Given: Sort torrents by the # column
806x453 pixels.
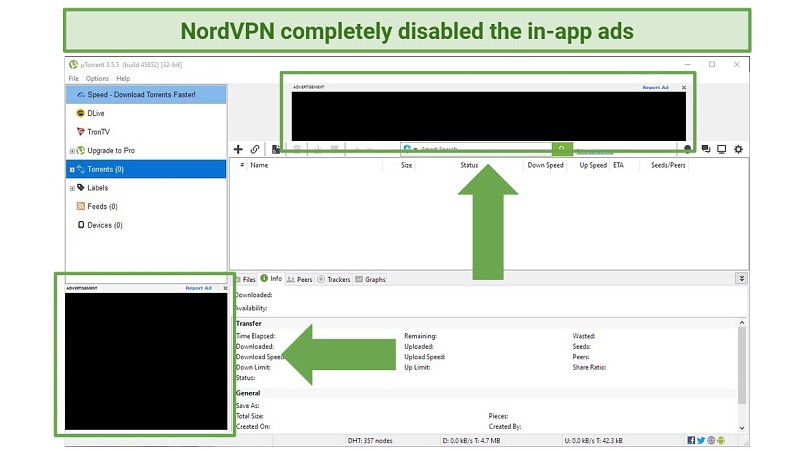Looking at the screenshot, I should pyautogui.click(x=242, y=165).
